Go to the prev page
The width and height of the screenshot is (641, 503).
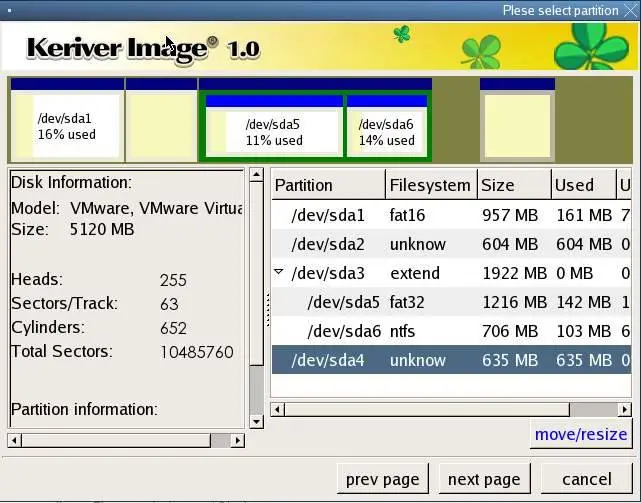coord(383,479)
